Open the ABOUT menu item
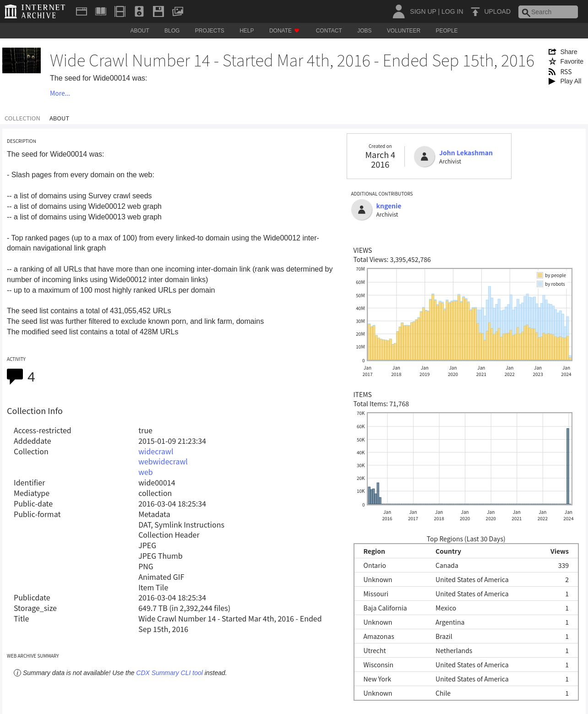Screen dimensions: 588x714 point(140,31)
